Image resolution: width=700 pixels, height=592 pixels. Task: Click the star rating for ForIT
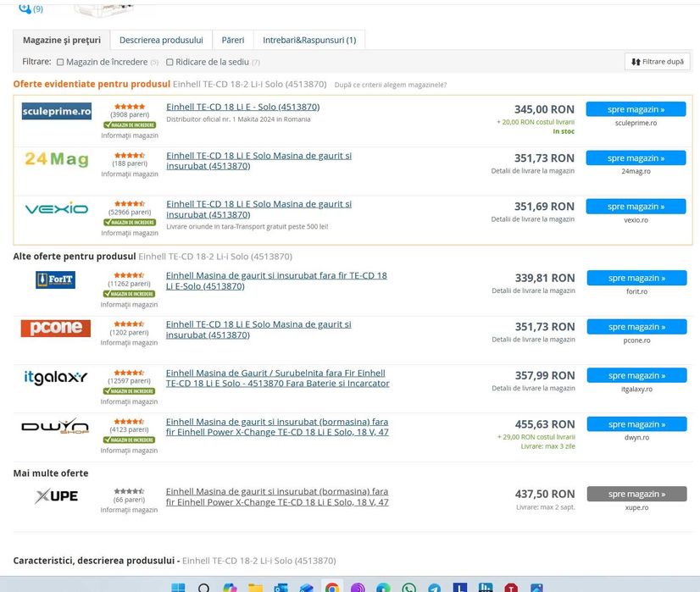coord(129,275)
